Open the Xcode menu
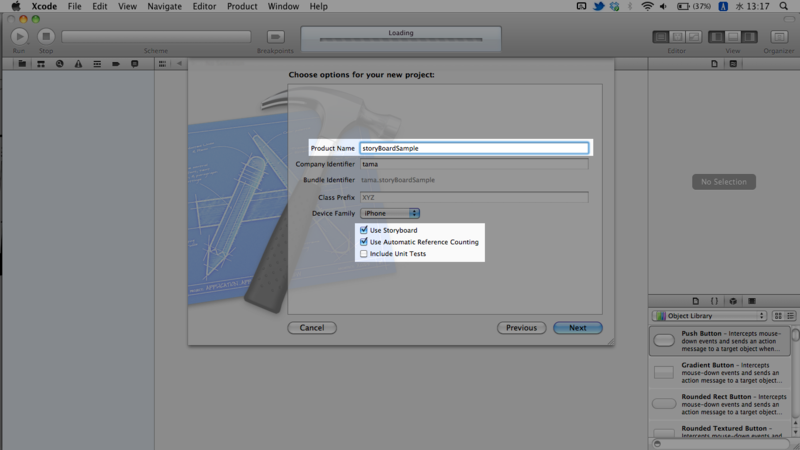 (x=44, y=6)
